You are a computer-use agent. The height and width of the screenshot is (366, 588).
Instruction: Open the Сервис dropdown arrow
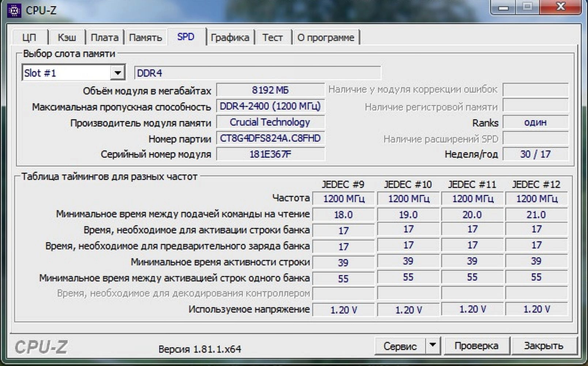[433, 345]
